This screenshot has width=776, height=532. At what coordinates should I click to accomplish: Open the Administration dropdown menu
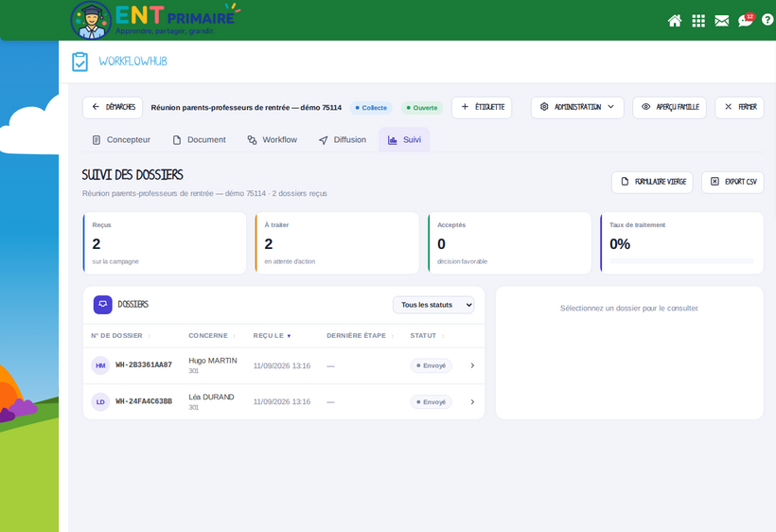point(577,107)
